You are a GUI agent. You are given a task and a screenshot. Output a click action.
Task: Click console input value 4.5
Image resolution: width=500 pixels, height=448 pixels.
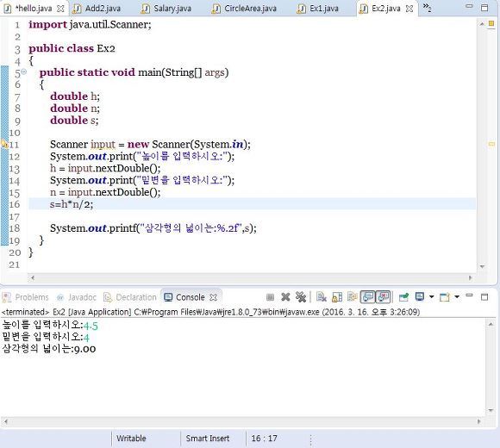(91, 326)
